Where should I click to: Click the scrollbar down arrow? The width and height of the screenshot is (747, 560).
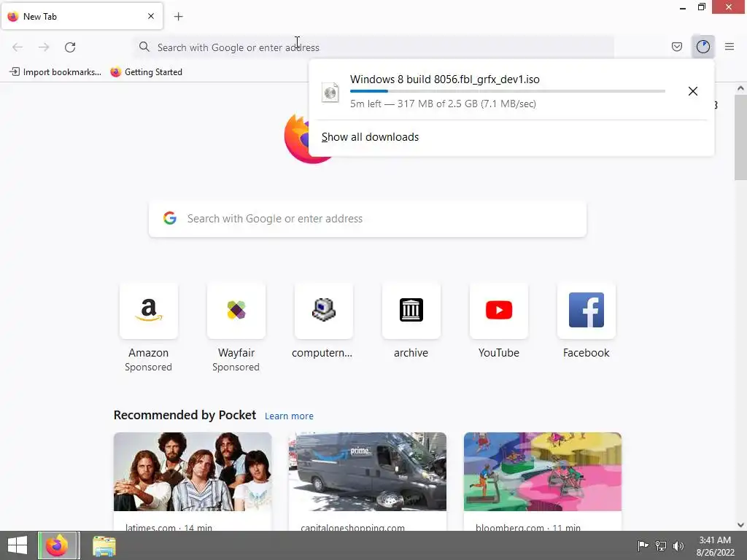coord(740,525)
